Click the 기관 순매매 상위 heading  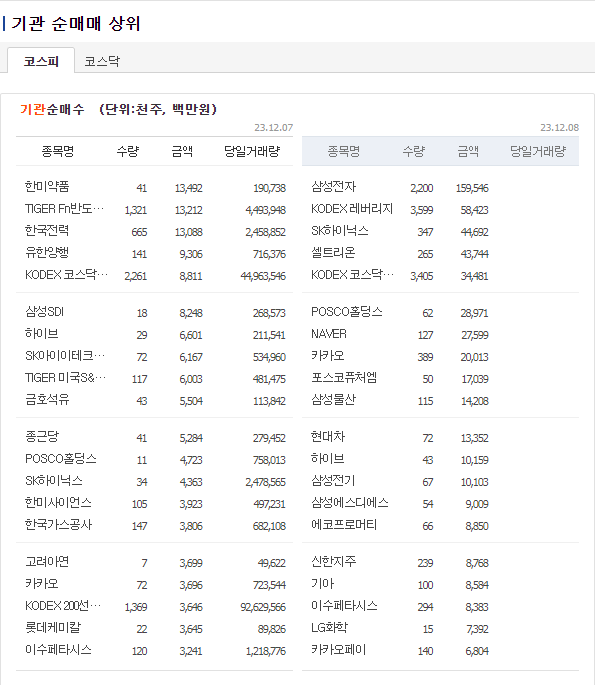point(75,24)
